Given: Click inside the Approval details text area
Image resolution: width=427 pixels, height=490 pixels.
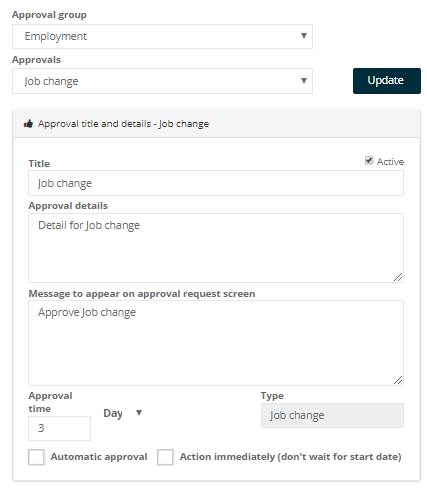Looking at the screenshot, I should point(216,248).
